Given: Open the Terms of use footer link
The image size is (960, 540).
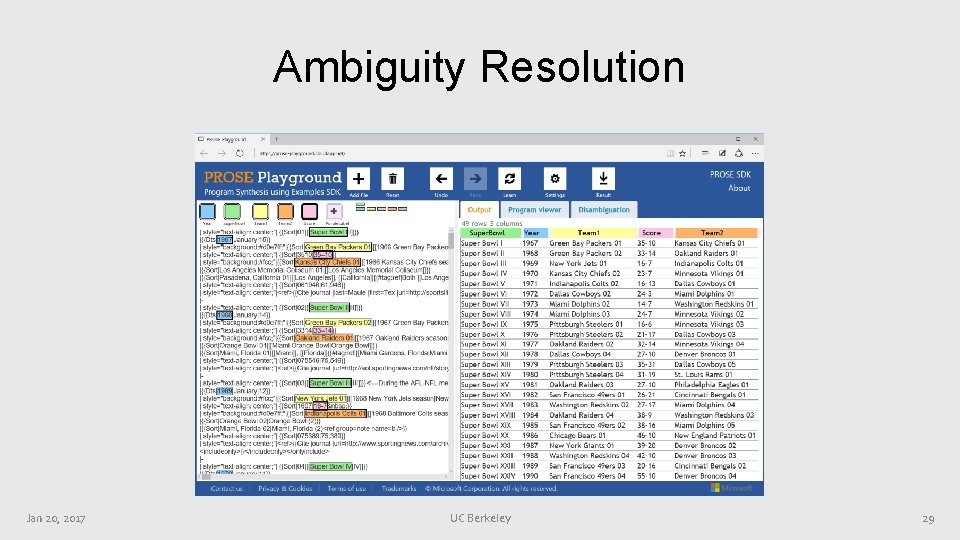Looking at the screenshot, I should click(347, 489).
